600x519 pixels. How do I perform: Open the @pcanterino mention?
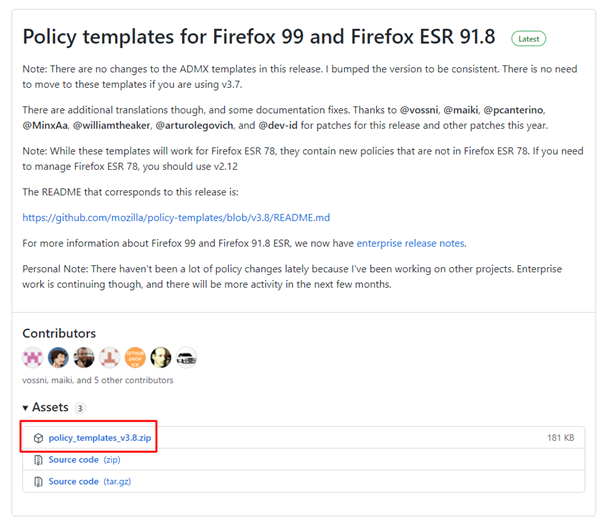(514, 110)
